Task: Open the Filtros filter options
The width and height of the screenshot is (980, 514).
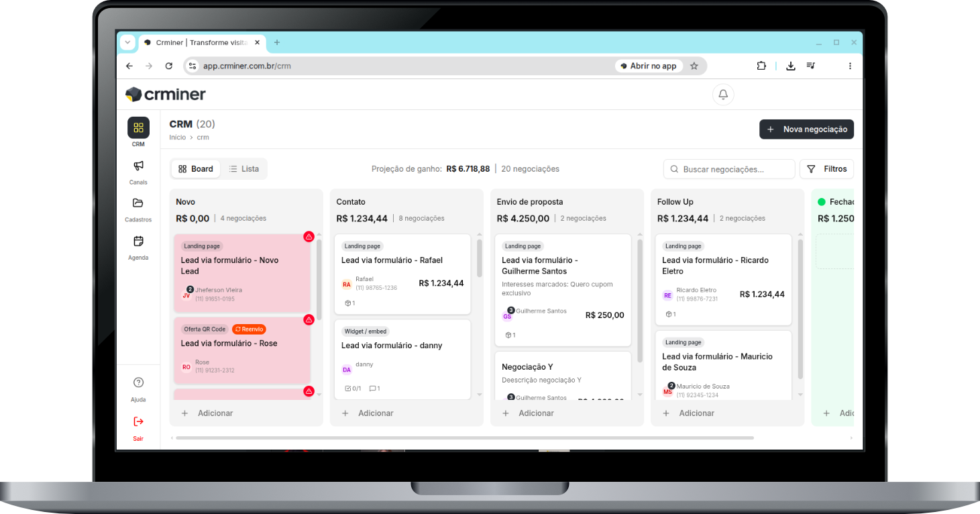Action: tap(826, 169)
